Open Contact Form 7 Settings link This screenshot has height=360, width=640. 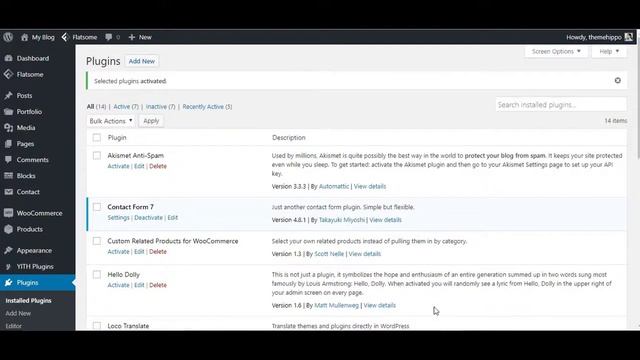point(118,218)
